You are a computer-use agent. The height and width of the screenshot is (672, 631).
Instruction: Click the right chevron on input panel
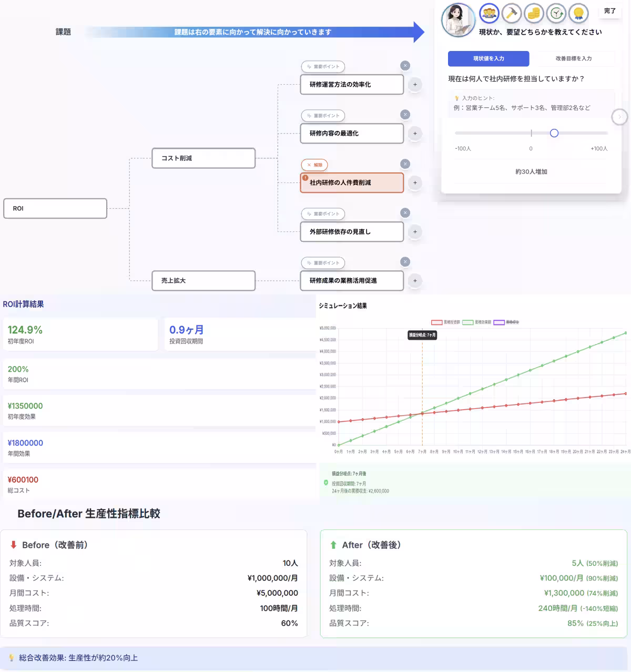click(x=619, y=117)
